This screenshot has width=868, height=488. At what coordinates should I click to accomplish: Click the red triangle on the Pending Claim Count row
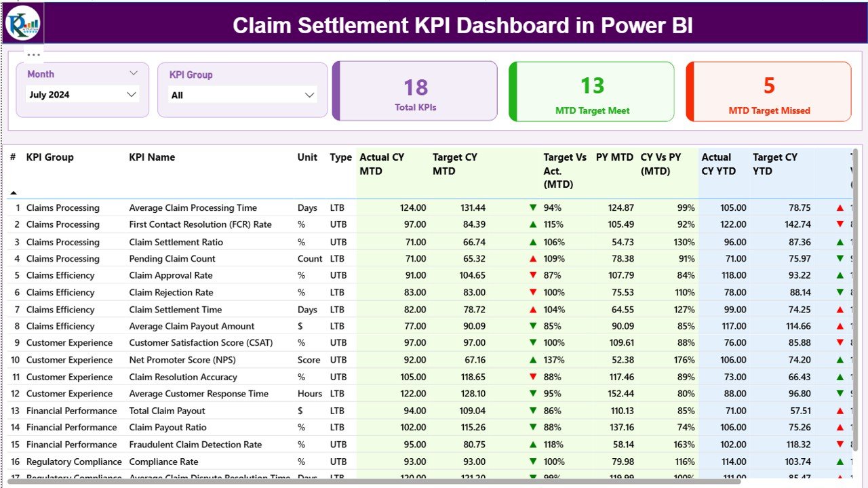pos(532,258)
